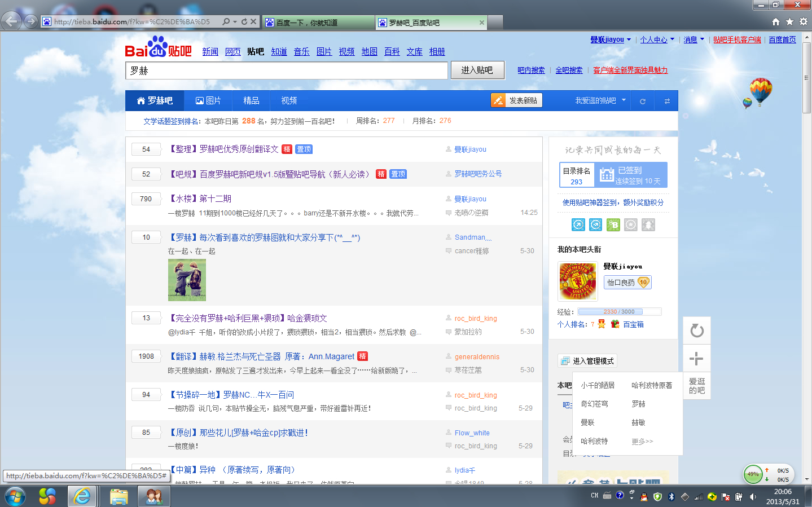Image resolution: width=812 pixels, height=507 pixels.
Task: Click the page vertical scrollbar thumb
Action: 807,77
